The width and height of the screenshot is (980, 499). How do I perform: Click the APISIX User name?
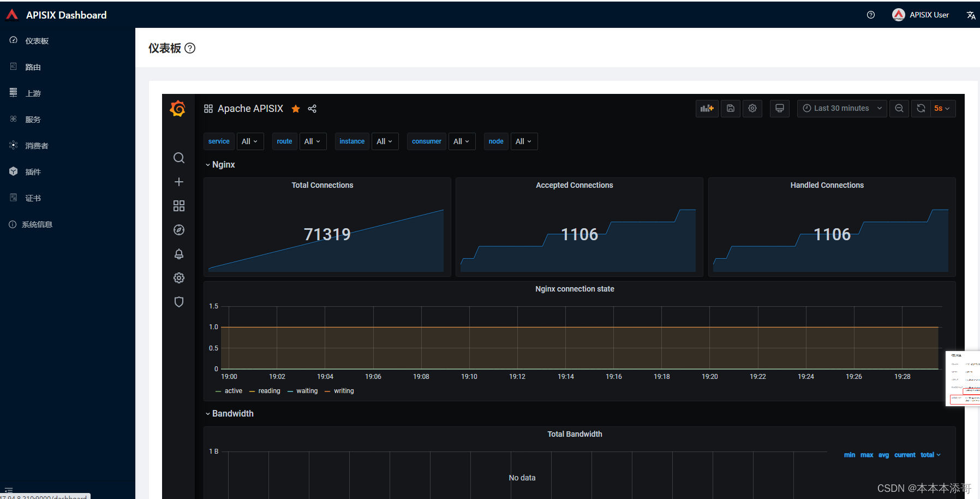pos(929,15)
